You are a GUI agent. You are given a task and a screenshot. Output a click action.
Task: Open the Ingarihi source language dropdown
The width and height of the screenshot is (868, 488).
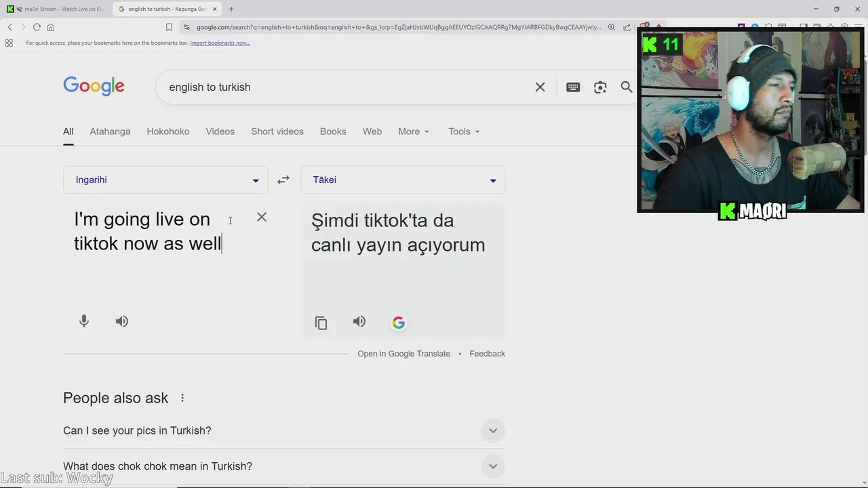point(165,180)
